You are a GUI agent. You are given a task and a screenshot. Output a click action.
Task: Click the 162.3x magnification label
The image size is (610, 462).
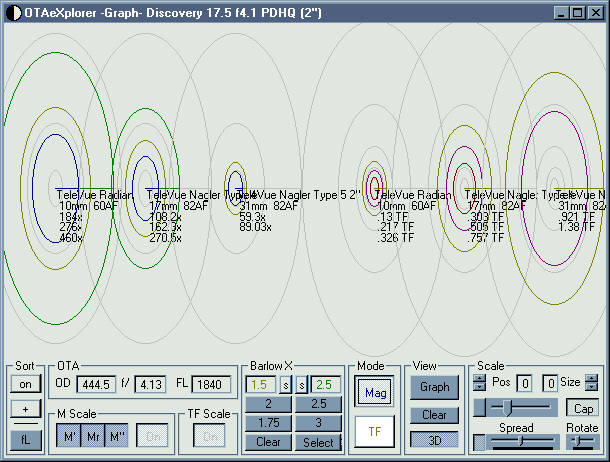[x=165, y=227]
